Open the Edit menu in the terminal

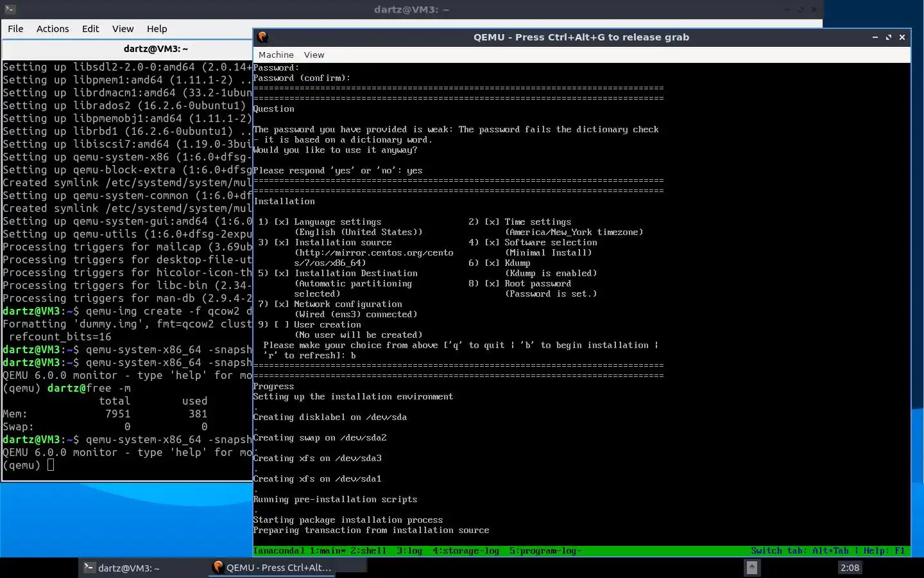point(90,29)
